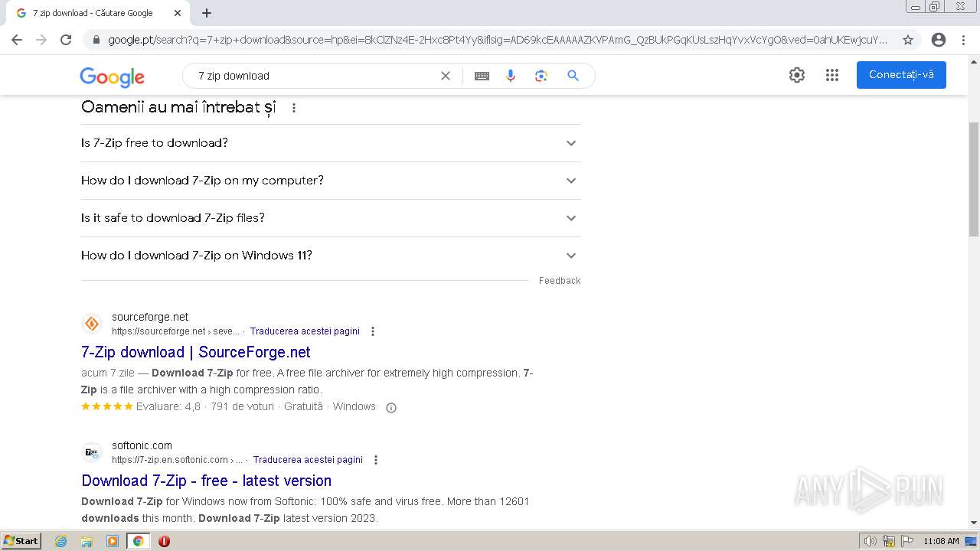This screenshot has height=551, width=980.
Task: Bookmark this page with the star icon
Action: [x=908, y=40]
